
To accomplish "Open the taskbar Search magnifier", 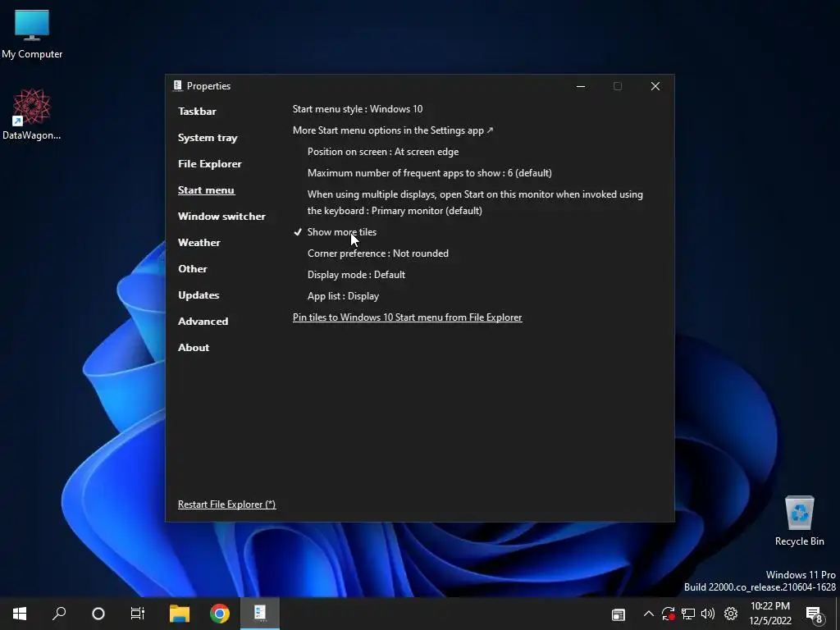I will 59,614.
